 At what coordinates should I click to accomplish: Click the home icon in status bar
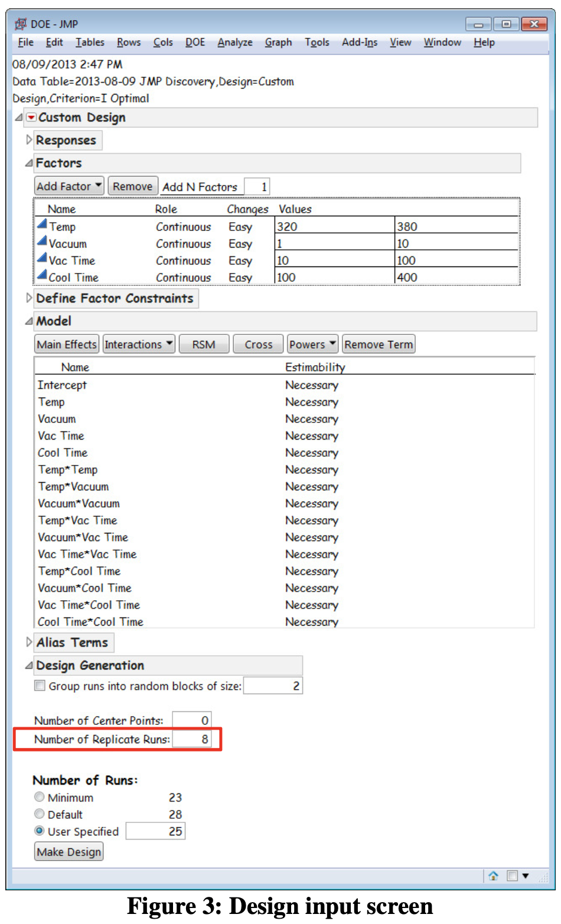pos(493,876)
